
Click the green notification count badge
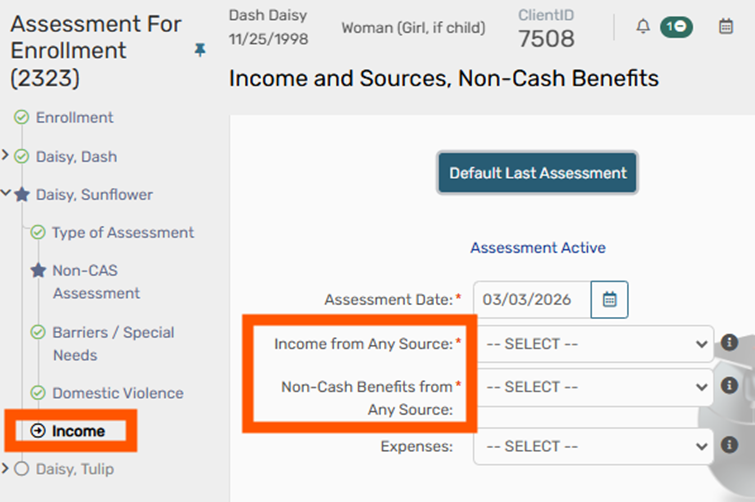tap(675, 27)
